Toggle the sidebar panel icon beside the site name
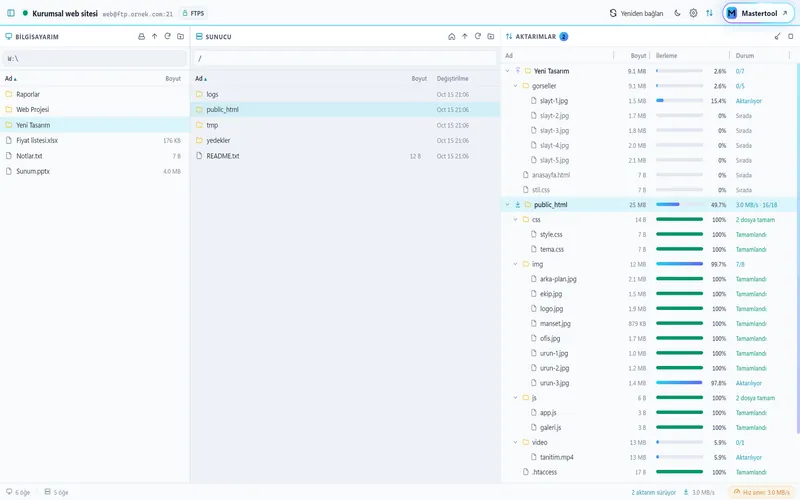Viewport: 800px width, 500px height. [11, 13]
